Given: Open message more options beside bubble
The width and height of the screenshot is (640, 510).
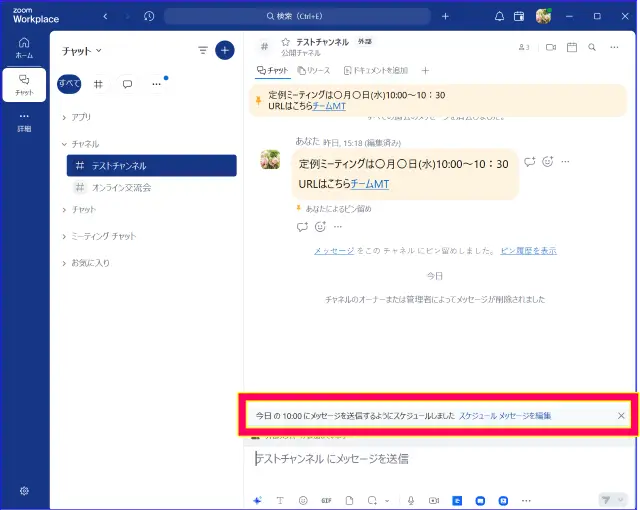Looking at the screenshot, I should [x=565, y=162].
